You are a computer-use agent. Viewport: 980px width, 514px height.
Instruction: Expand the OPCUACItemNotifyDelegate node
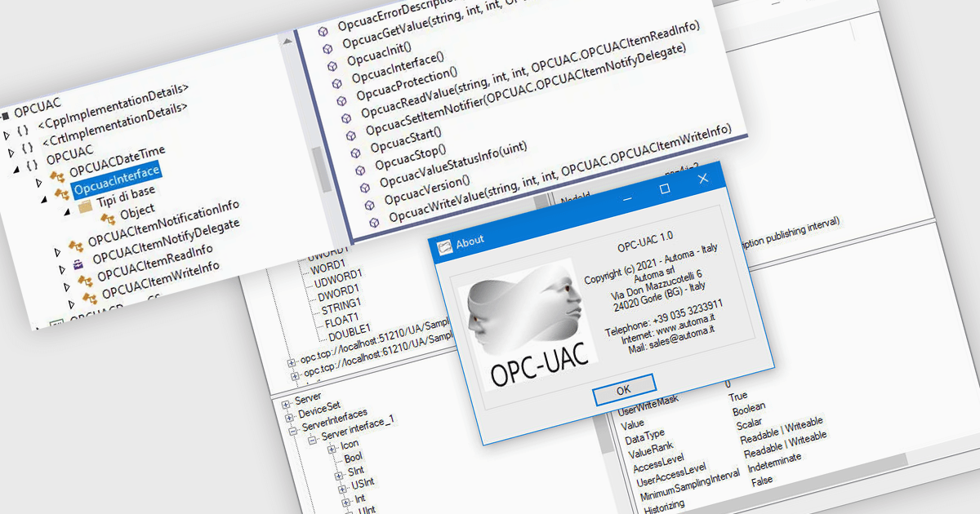[62, 269]
